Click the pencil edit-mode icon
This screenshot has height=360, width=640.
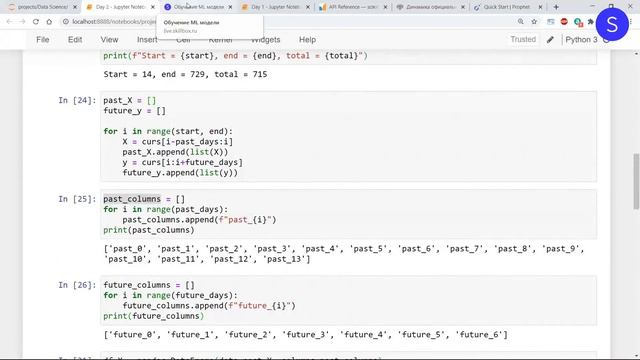coord(550,40)
